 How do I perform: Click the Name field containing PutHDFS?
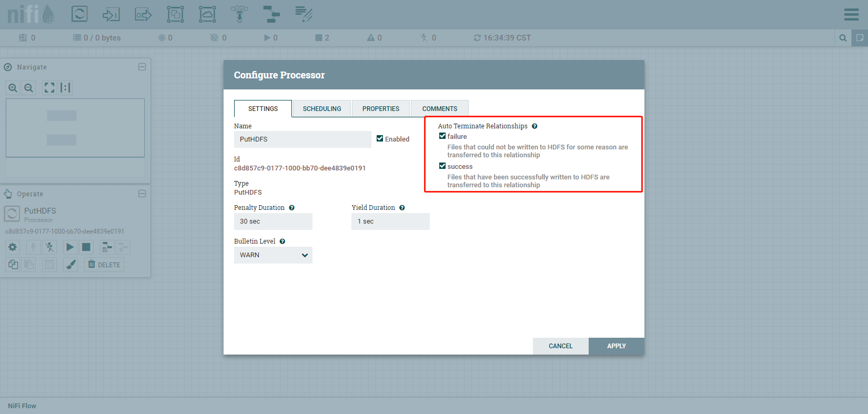(302, 139)
